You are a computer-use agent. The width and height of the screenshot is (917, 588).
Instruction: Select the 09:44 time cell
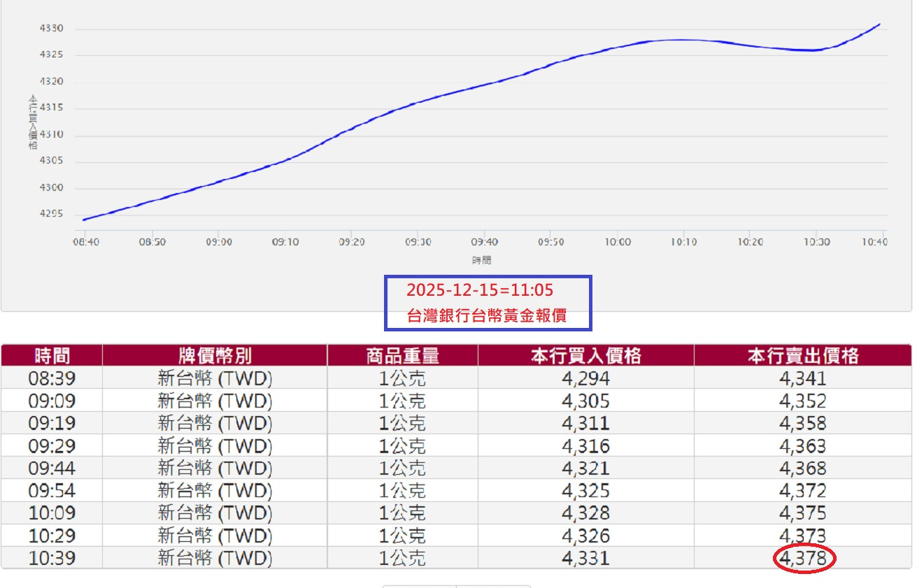pyautogui.click(x=52, y=468)
